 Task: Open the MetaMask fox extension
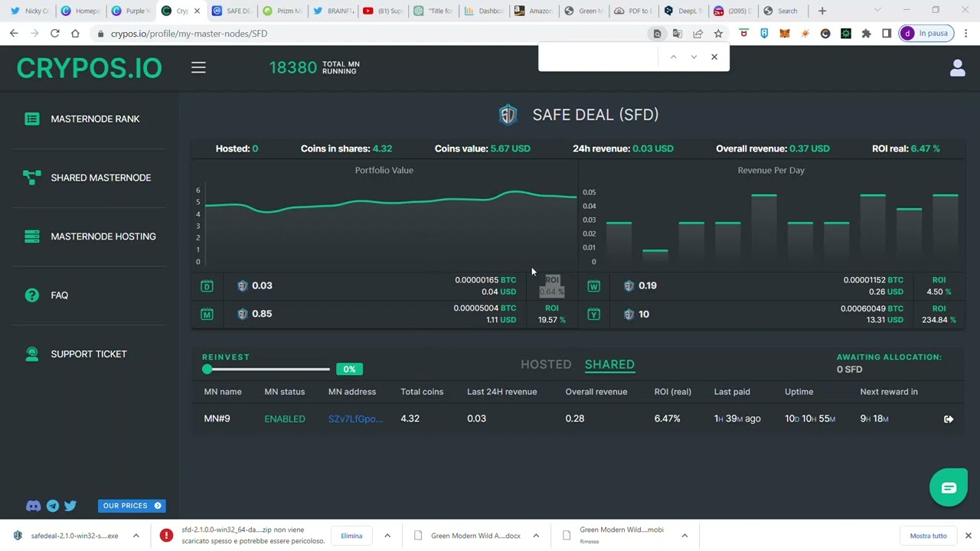(784, 34)
